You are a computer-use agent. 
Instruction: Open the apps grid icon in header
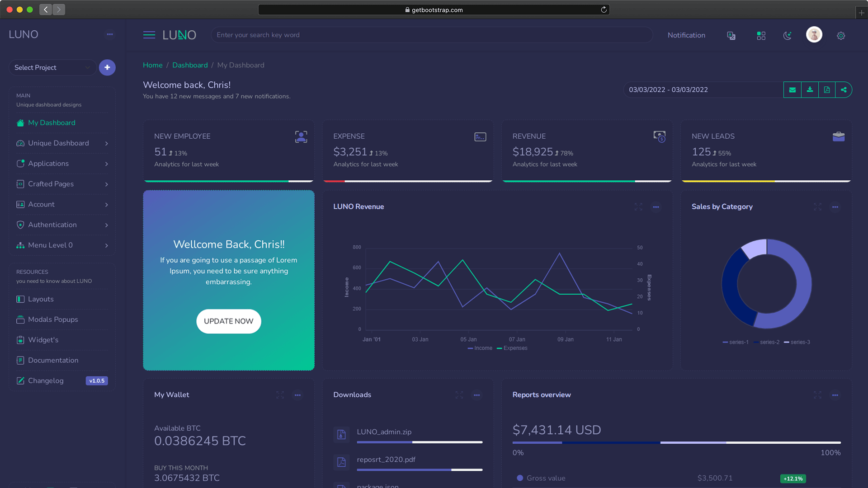[x=761, y=35]
